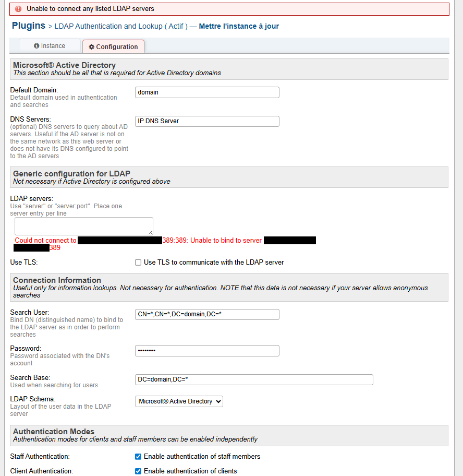Click the LDAP Authentication and Lookup breadcrumb
Image resolution: width=463 pixels, height=476 pixels.
pyautogui.click(x=121, y=26)
